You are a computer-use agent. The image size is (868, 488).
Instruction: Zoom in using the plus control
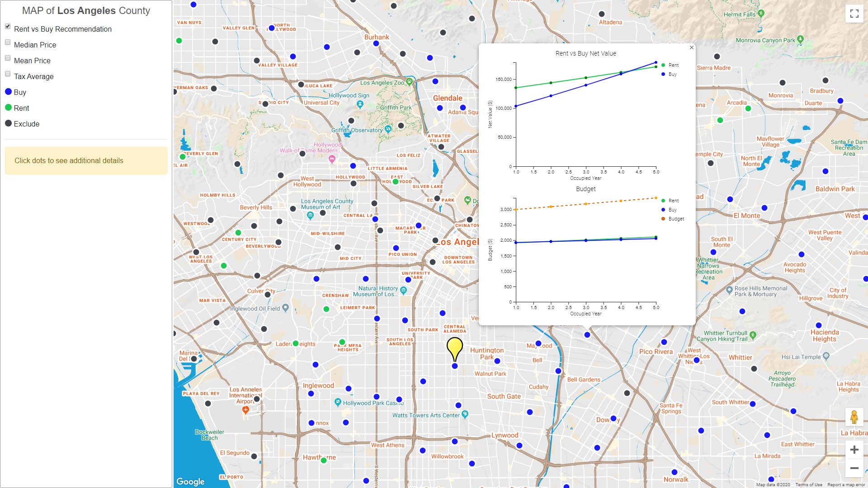point(854,450)
